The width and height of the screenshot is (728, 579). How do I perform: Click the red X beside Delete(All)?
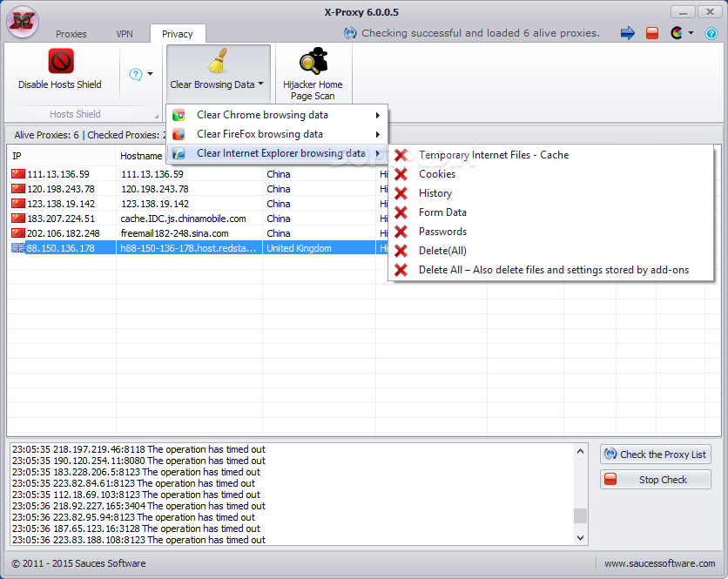[x=401, y=251]
